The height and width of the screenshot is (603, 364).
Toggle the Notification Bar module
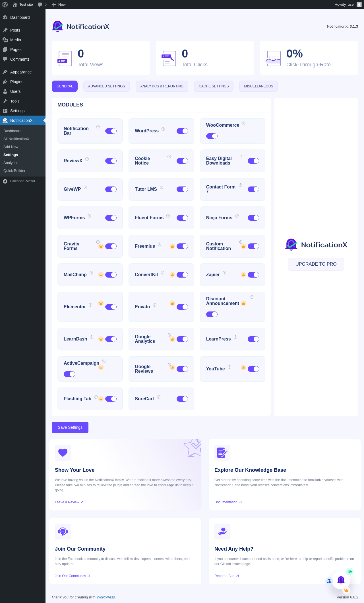click(111, 131)
